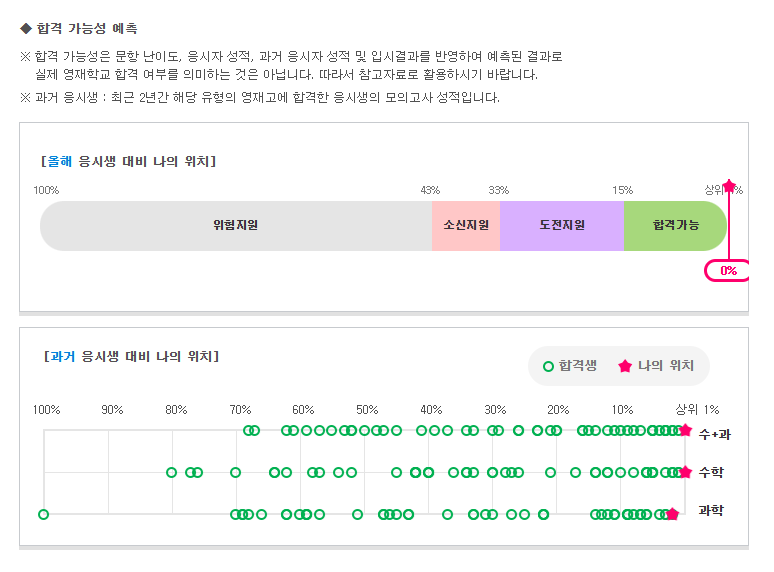Click the green circle 합격생 legend icon
Screen dimensions: 774x572
coord(548,366)
